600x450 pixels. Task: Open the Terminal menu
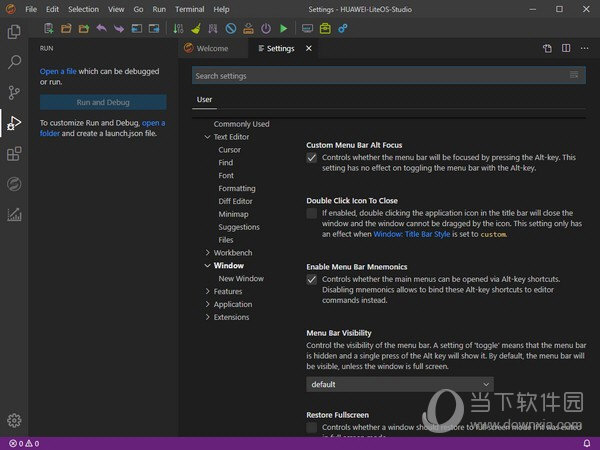tap(189, 9)
